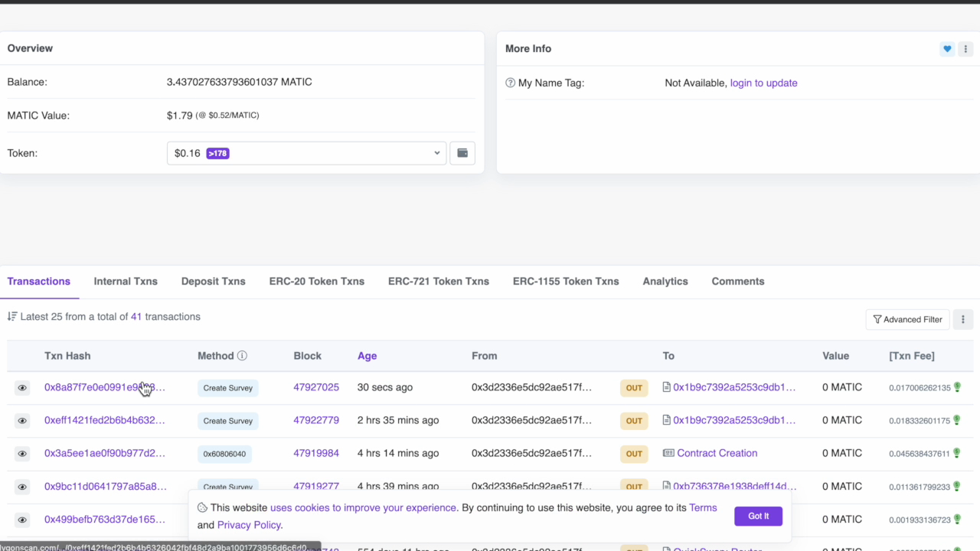
Task: Open the Privacy Policy link
Action: 249,525
